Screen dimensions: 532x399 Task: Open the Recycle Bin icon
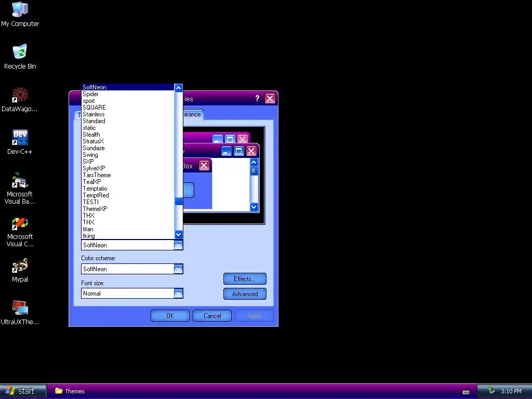(x=20, y=57)
